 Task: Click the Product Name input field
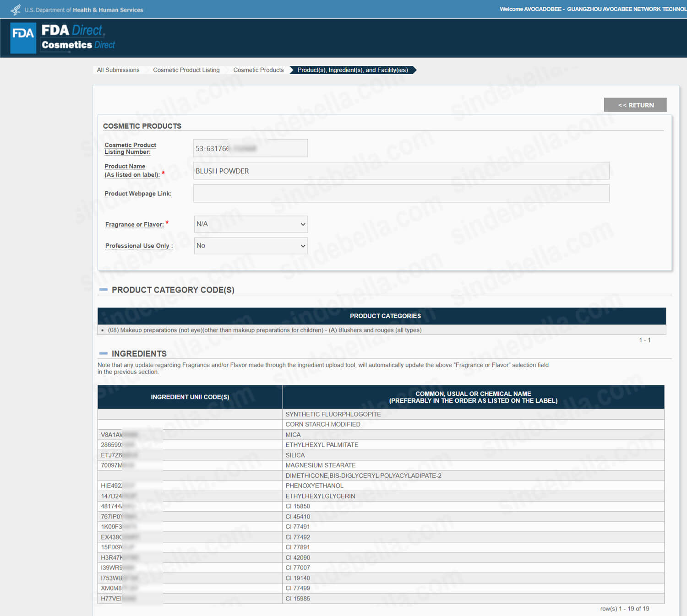(x=401, y=171)
